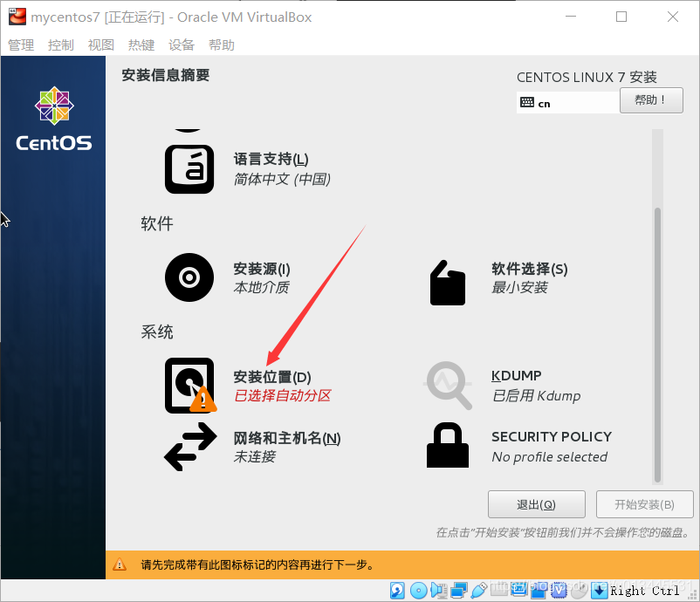The width and height of the screenshot is (700, 602).
Task: Click the display settings status icon
Action: (x=518, y=590)
